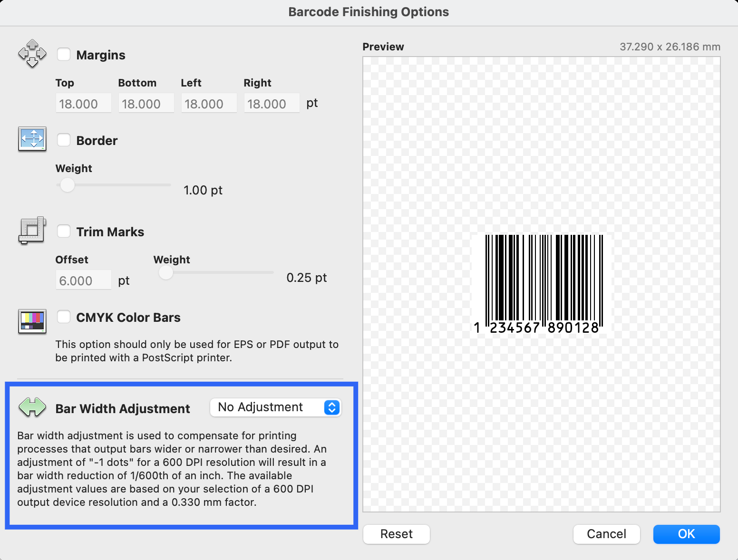738x560 pixels.
Task: Click the CMYK Color Bars label
Action: (128, 318)
